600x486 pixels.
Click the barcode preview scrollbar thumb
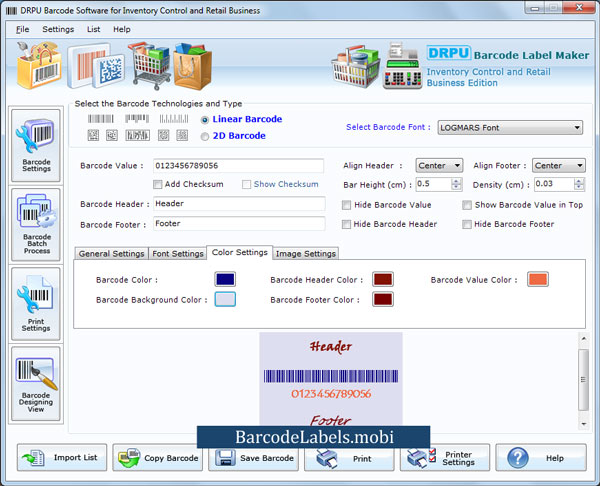coord(583,380)
